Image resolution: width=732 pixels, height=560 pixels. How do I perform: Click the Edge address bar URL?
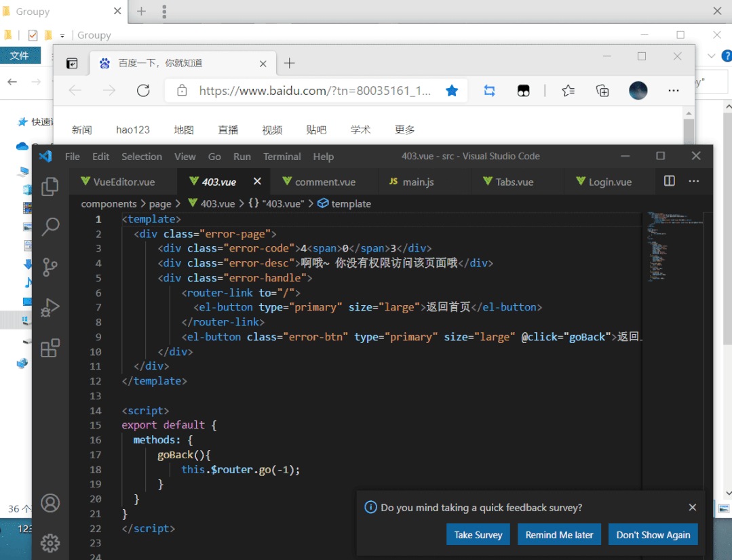click(x=315, y=90)
